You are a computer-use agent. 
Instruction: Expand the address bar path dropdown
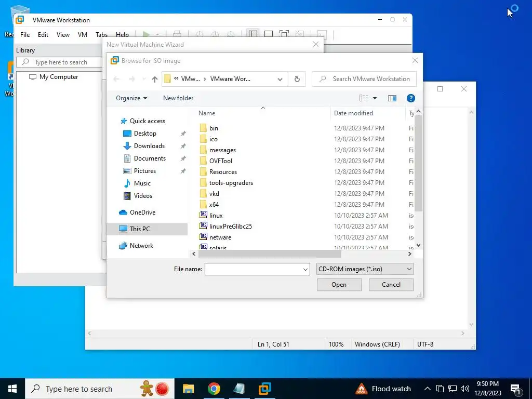[280, 79]
